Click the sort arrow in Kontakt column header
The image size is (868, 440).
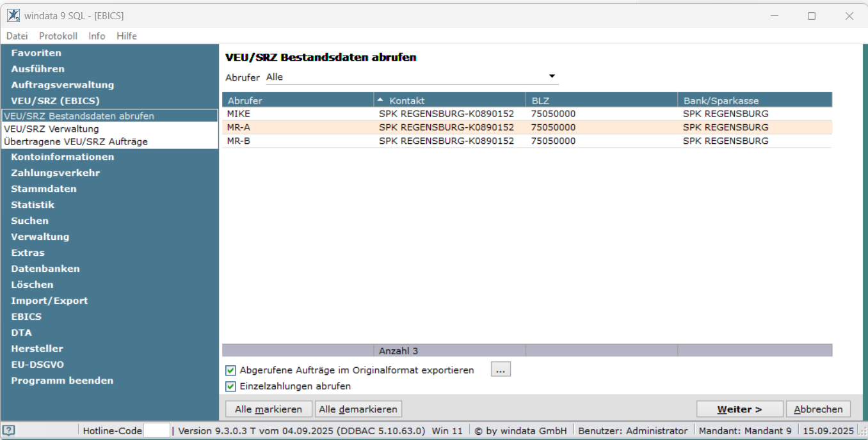pos(381,100)
